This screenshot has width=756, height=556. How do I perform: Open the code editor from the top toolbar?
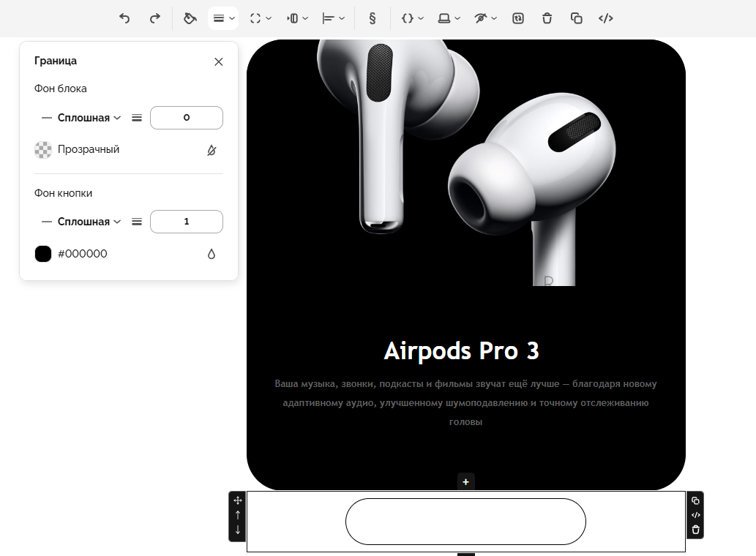(605, 18)
